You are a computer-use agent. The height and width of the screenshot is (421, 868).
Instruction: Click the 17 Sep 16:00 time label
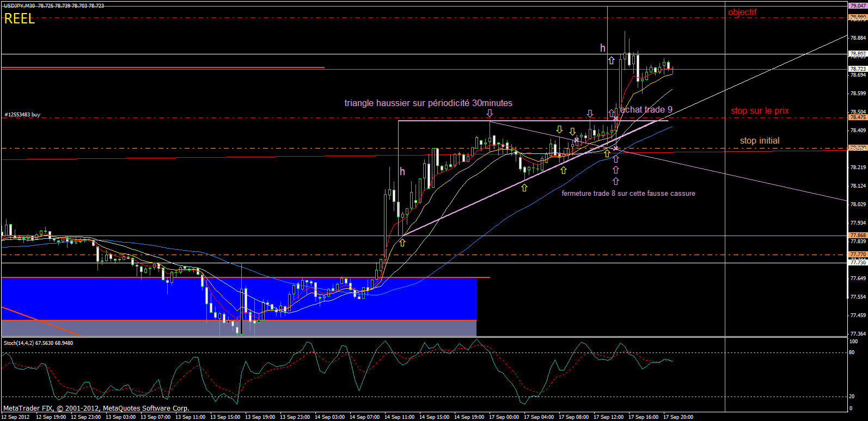point(643,417)
